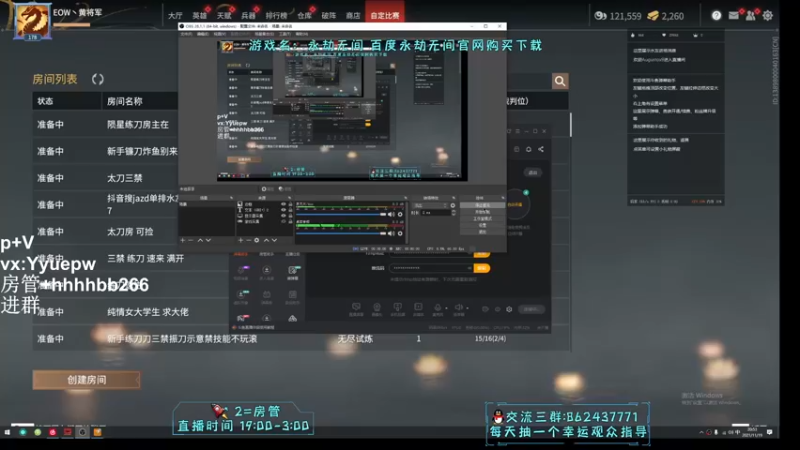
Task: Show the hidden 窗口采集 source
Action: point(284,221)
